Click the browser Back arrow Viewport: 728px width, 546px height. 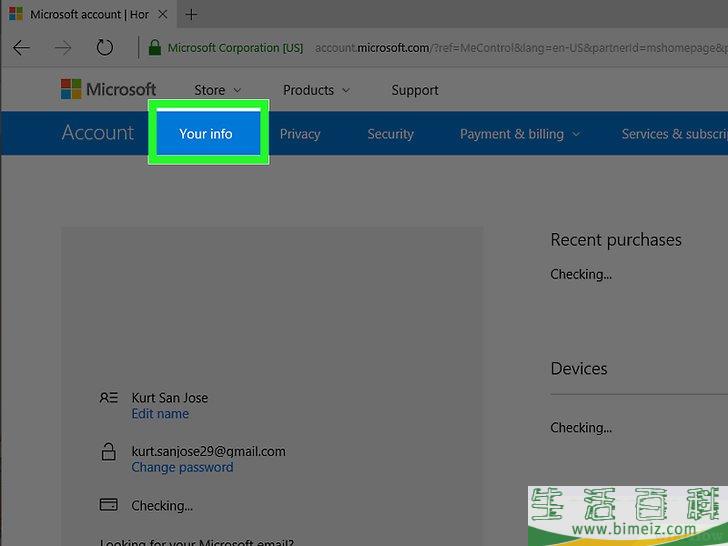point(21,47)
